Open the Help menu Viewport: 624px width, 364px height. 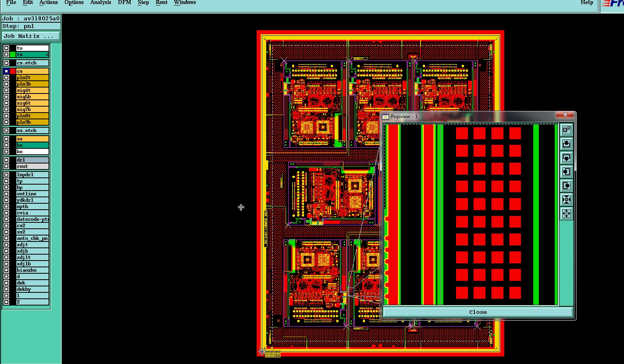(x=587, y=2)
